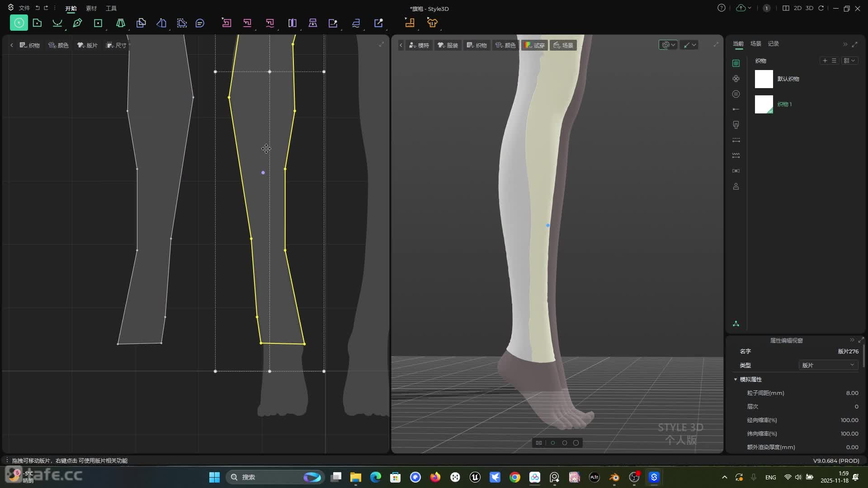
Task: Collapse the 模拟属性 section
Action: (x=736, y=380)
